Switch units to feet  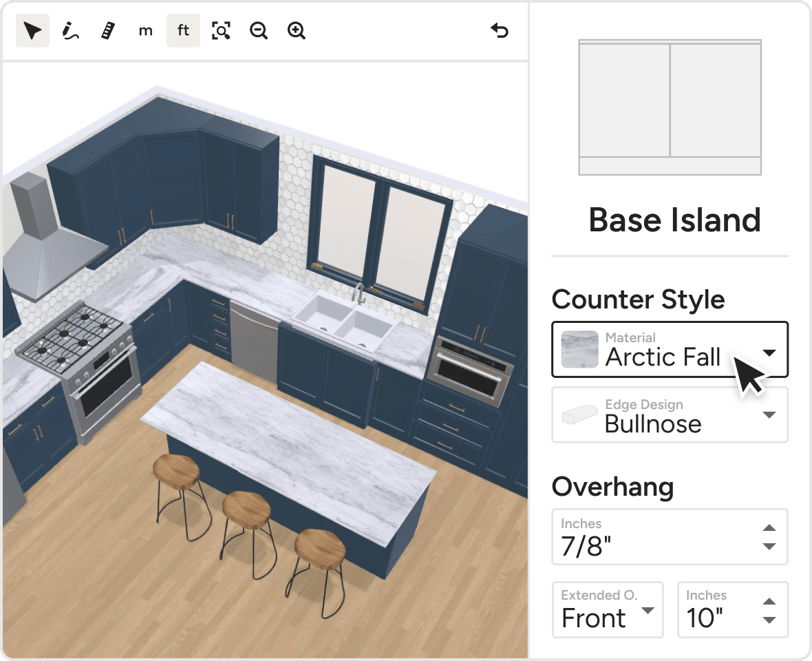click(183, 31)
